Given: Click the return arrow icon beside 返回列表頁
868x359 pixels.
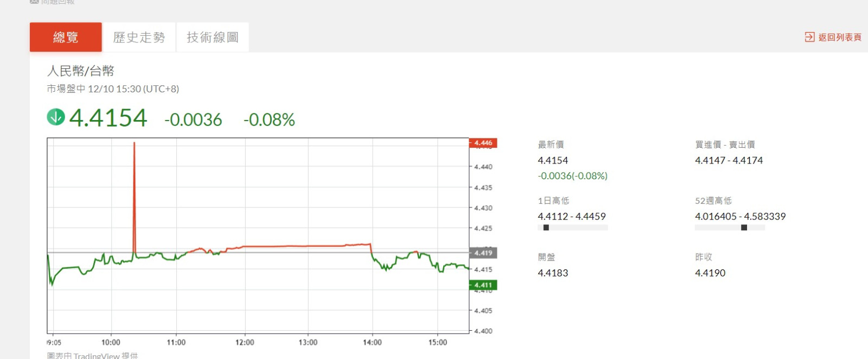Looking at the screenshot, I should point(809,37).
